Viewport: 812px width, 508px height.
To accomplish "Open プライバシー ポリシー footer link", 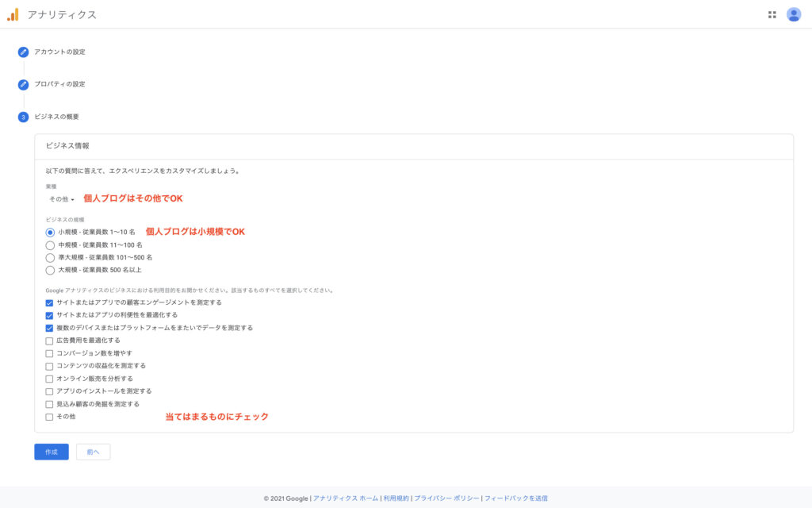I will (x=446, y=498).
